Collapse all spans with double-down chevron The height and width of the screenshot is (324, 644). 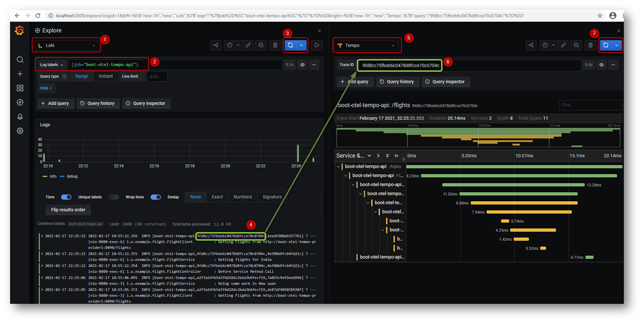[x=387, y=156]
